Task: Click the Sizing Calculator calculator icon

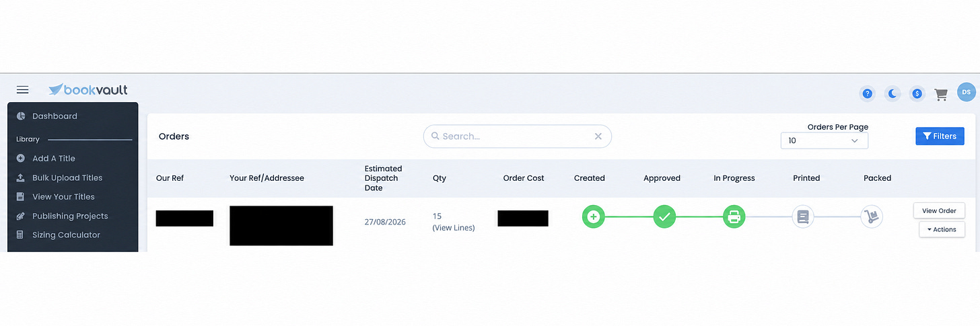Action: (20, 235)
